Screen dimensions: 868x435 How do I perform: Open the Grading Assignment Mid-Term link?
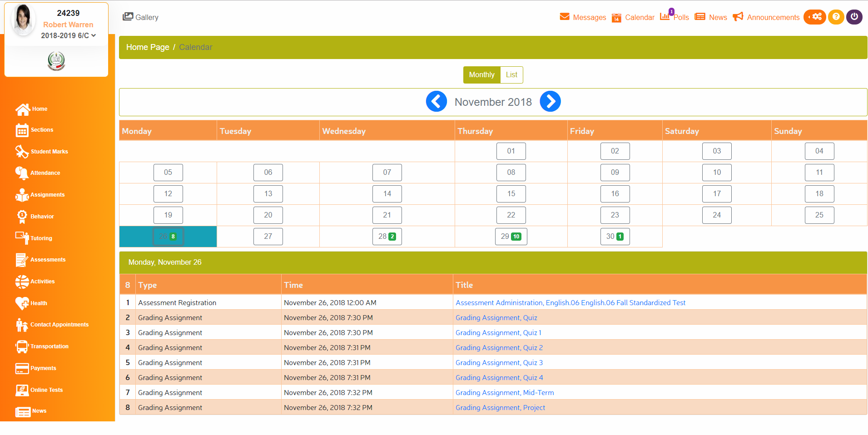click(x=504, y=392)
